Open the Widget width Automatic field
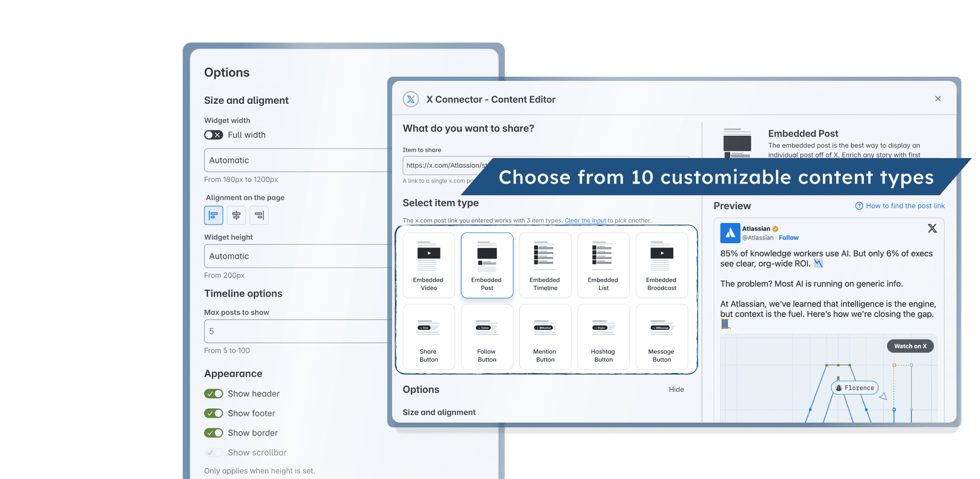This screenshot has width=980, height=479. click(298, 160)
